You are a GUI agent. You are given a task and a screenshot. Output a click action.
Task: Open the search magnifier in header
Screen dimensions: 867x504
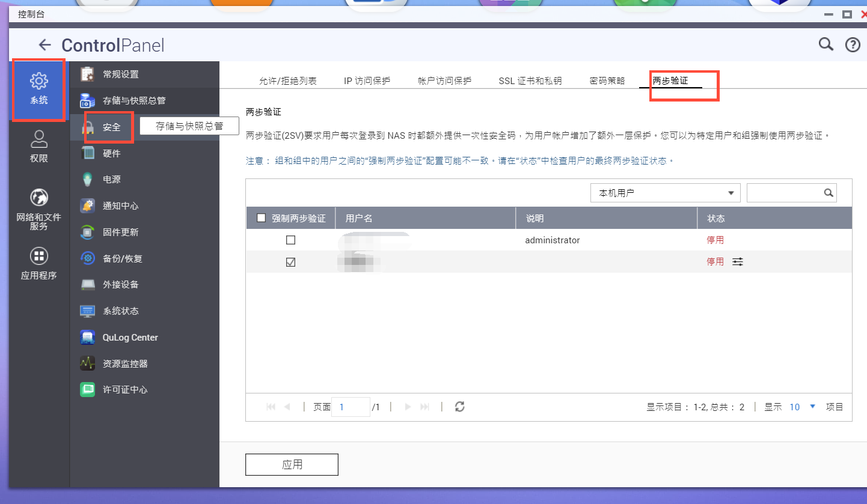tap(826, 44)
